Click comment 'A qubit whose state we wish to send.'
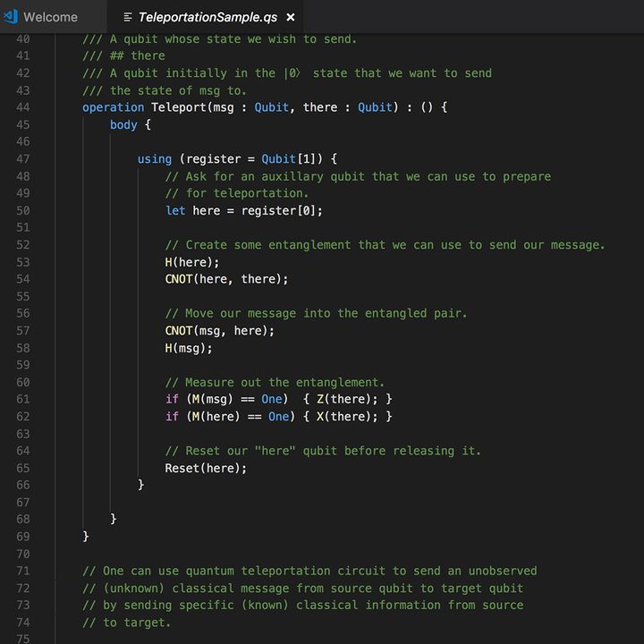The height and width of the screenshot is (644, 644). click(220, 38)
